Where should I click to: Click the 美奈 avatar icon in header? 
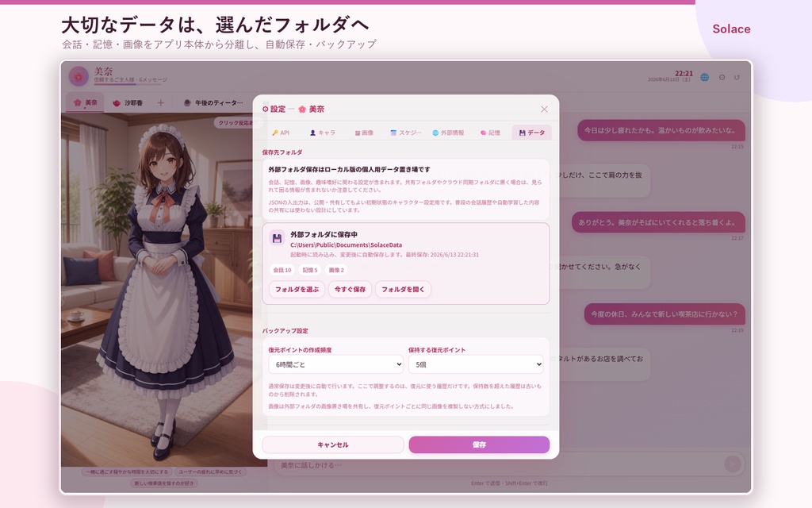(x=79, y=76)
